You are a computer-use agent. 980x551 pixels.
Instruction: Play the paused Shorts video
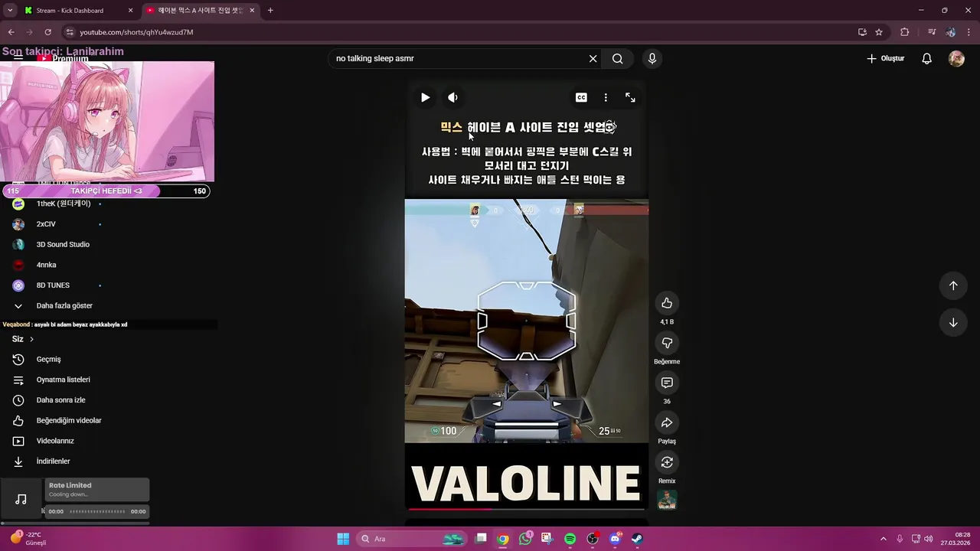425,97
